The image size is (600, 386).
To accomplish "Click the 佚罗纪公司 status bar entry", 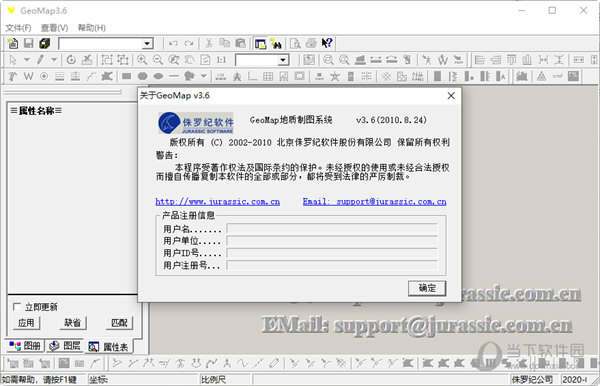I will click(x=532, y=379).
